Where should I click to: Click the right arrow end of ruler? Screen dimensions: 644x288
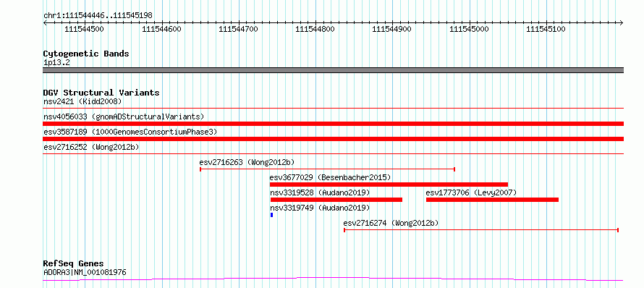point(621,22)
